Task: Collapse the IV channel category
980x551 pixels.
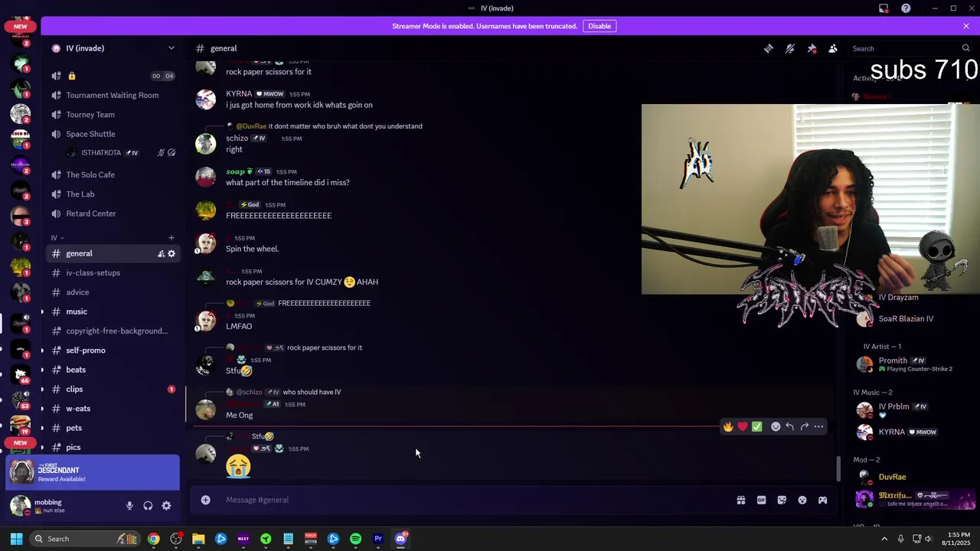Action: [x=57, y=238]
